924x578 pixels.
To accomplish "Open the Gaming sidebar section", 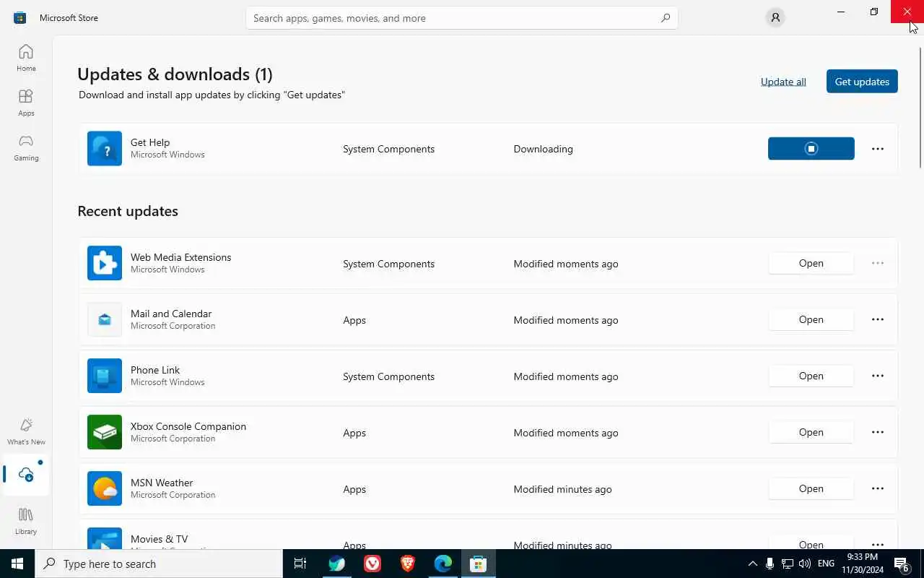I will pos(26,147).
